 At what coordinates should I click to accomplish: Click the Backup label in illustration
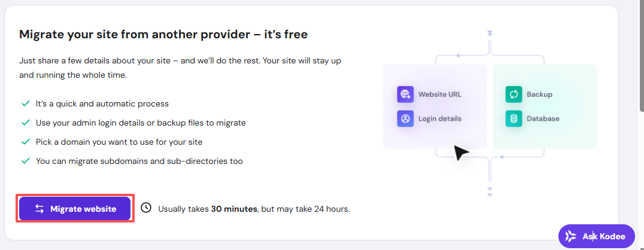[x=539, y=94]
